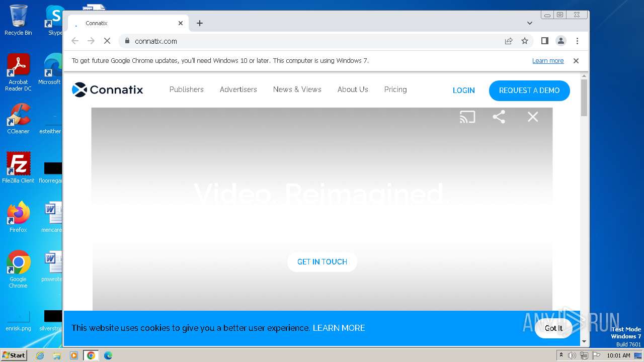The width and height of the screenshot is (644, 362).
Task: Close the Connatix tab
Action: pos(181,23)
